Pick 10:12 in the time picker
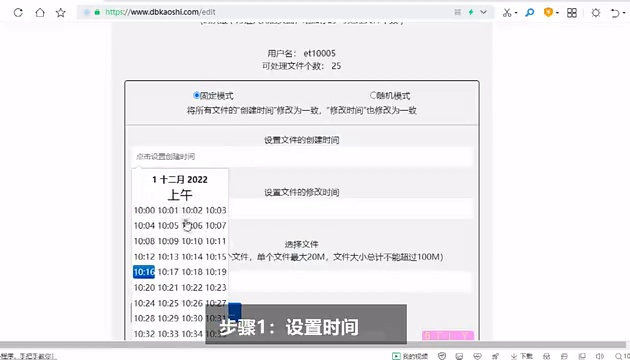The width and height of the screenshot is (630, 360). pyautogui.click(x=144, y=257)
